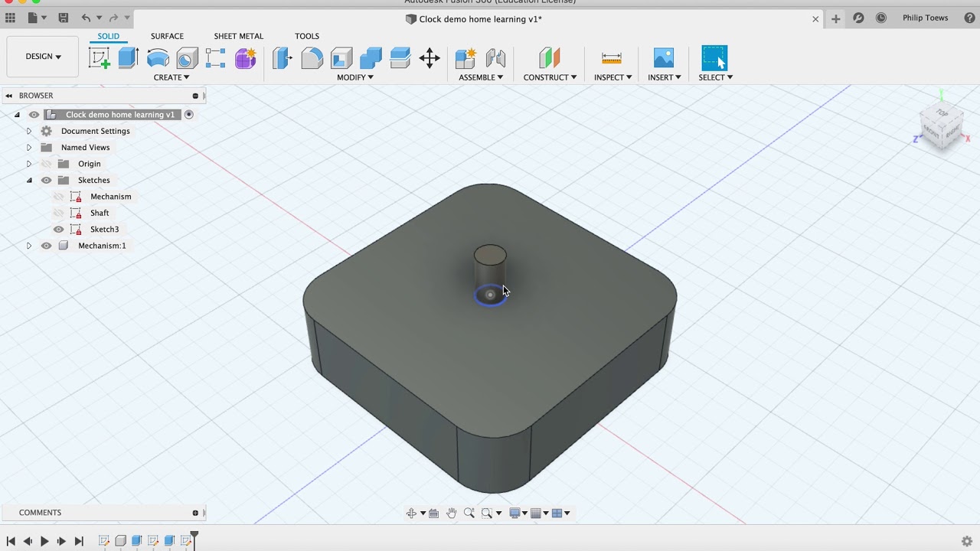
Task: Expand the Mechanism:1 component node
Action: point(29,246)
